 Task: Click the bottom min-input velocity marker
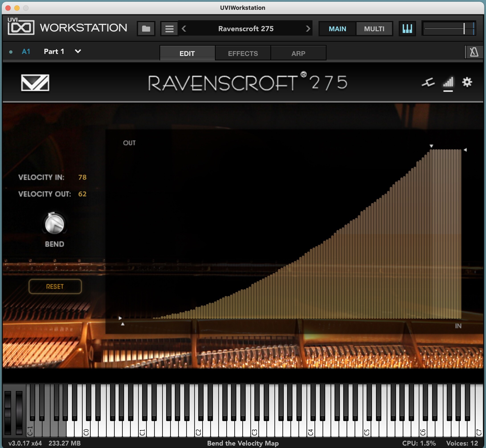coord(123,324)
